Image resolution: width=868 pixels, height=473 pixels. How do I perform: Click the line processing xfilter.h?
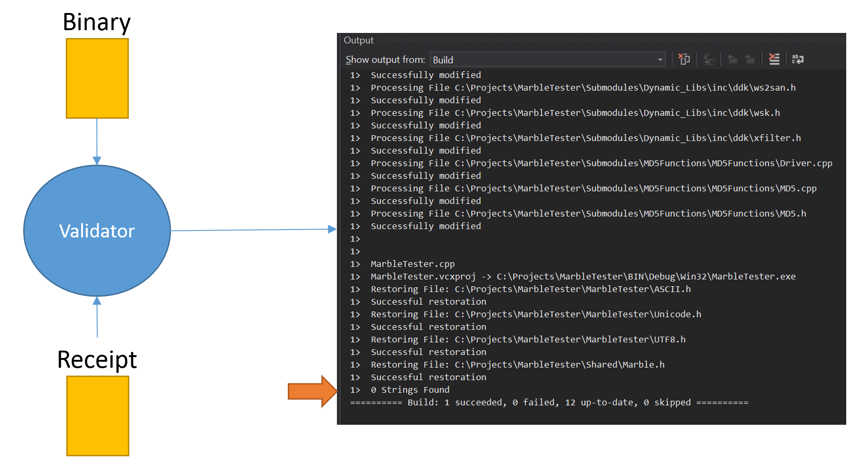pyautogui.click(x=586, y=138)
